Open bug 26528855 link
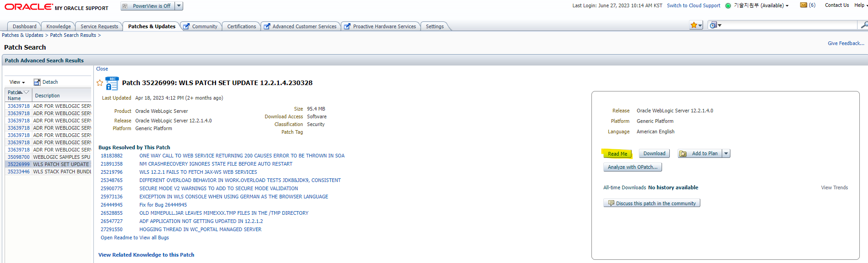868x263 pixels. pos(112,213)
